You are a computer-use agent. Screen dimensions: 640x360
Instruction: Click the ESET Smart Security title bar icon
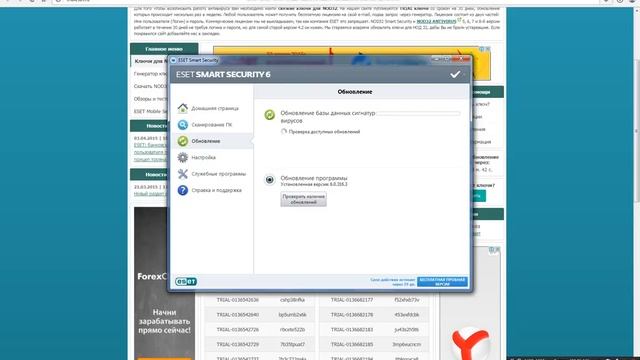coord(173,60)
